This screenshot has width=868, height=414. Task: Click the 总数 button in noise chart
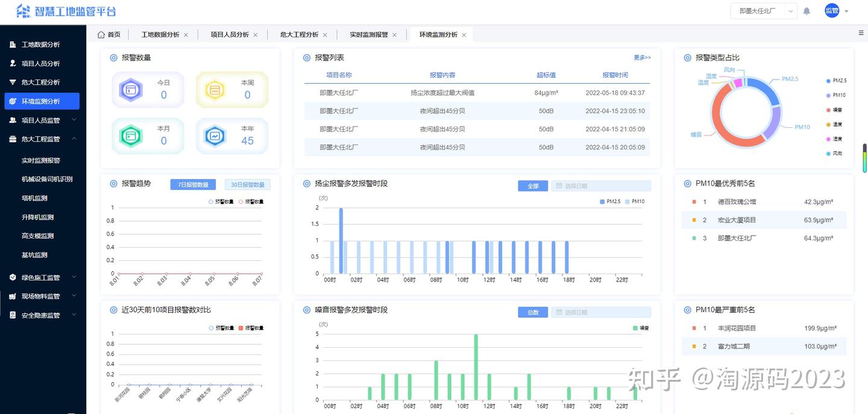(x=532, y=312)
